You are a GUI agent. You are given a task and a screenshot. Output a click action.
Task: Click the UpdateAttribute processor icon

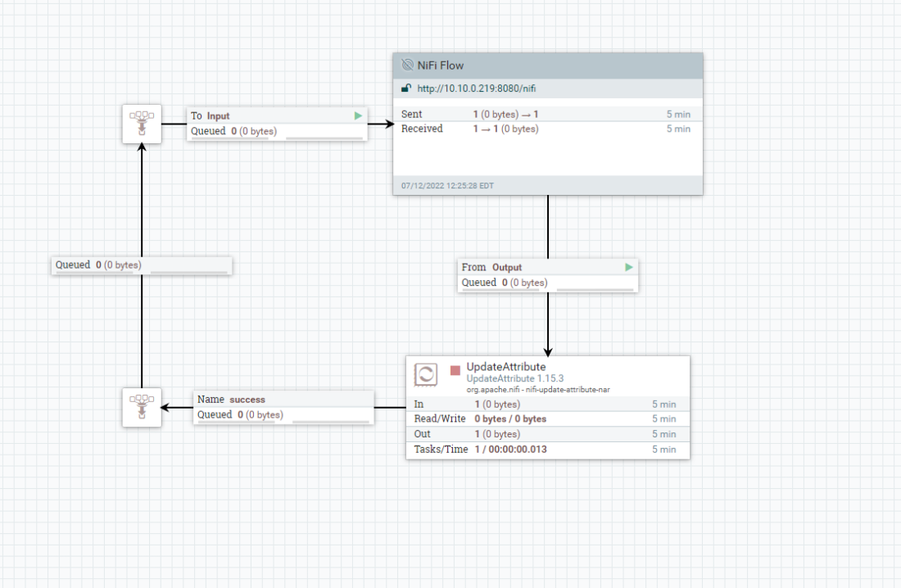pos(426,375)
